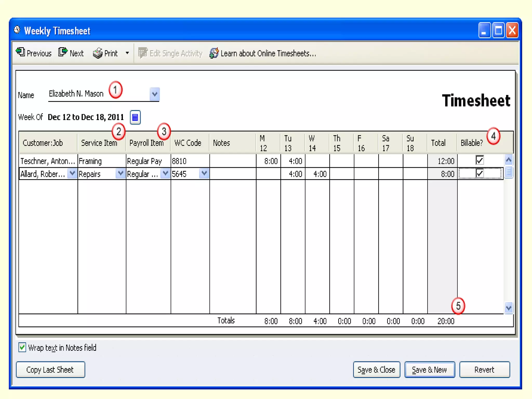
Task: Open the Print options dropdown arrow
Action: tap(127, 53)
